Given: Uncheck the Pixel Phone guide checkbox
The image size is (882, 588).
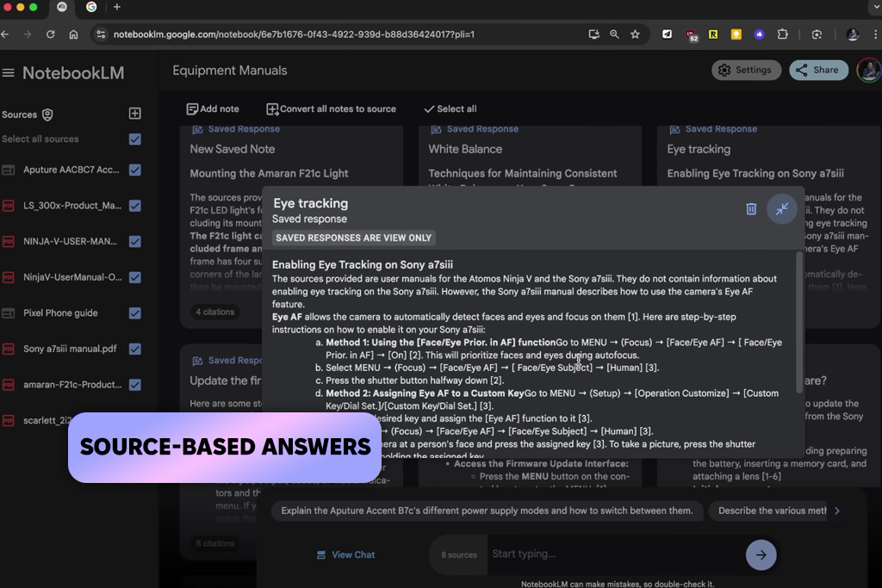Looking at the screenshot, I should pyautogui.click(x=135, y=313).
